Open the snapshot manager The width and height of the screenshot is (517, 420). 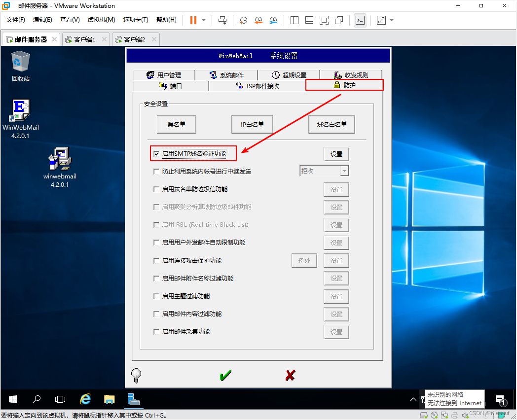click(x=273, y=20)
